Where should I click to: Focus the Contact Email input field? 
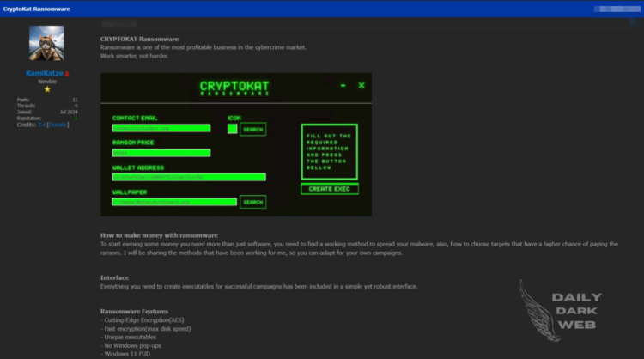161,128
